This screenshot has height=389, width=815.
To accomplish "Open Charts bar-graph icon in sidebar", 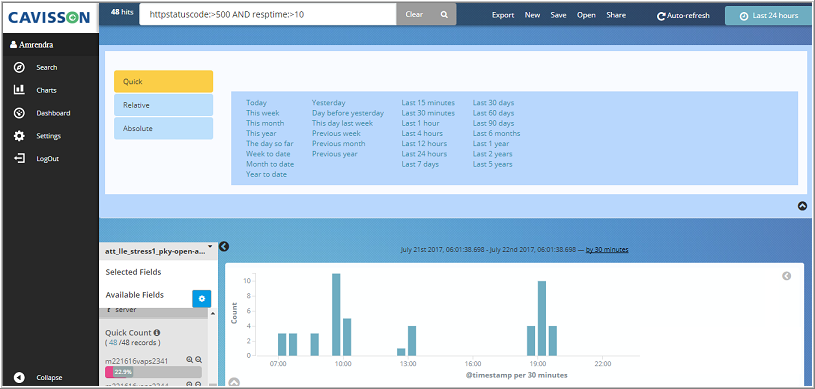I will pos(19,90).
